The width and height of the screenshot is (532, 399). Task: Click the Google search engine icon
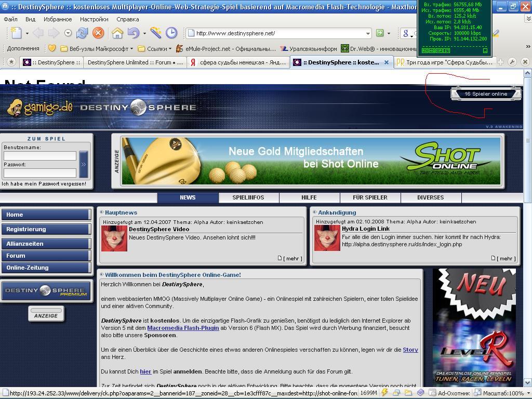point(405,33)
